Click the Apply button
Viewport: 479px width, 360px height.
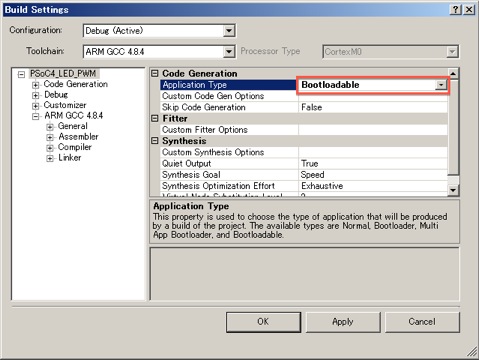(343, 322)
